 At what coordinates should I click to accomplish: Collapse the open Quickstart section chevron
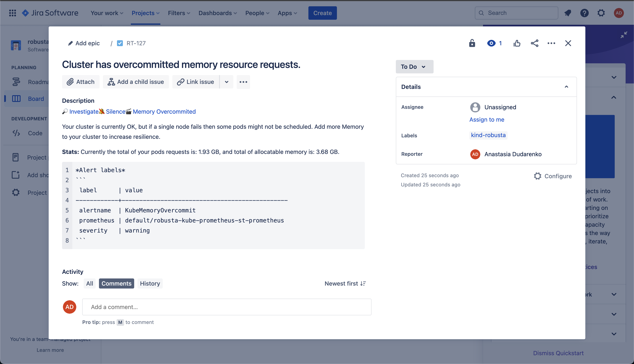coord(614,97)
